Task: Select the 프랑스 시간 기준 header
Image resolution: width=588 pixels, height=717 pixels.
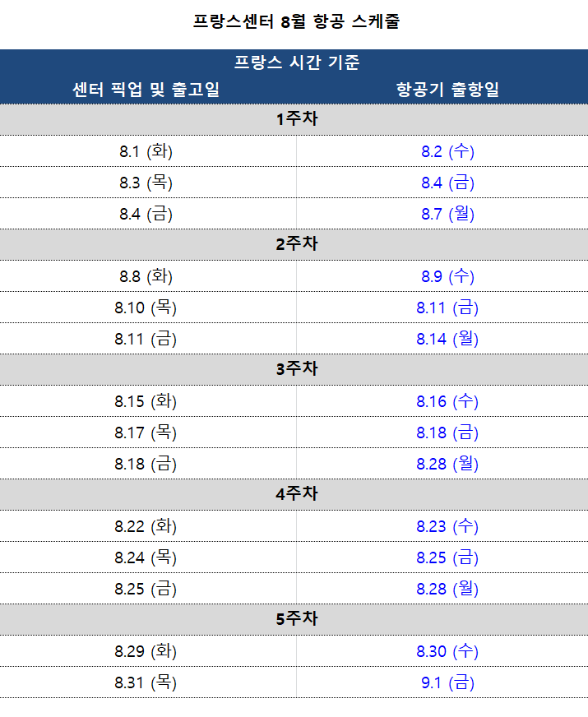Action: click(297, 62)
